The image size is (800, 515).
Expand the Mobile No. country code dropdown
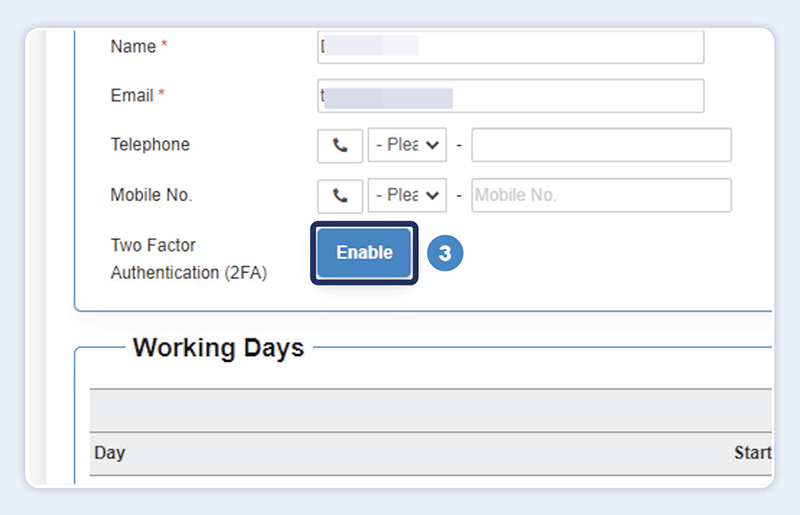(407, 195)
